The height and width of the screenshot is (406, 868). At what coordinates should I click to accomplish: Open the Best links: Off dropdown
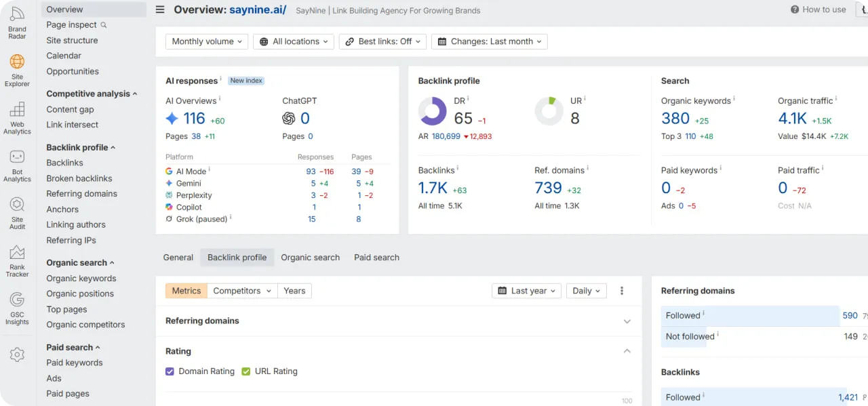point(382,41)
